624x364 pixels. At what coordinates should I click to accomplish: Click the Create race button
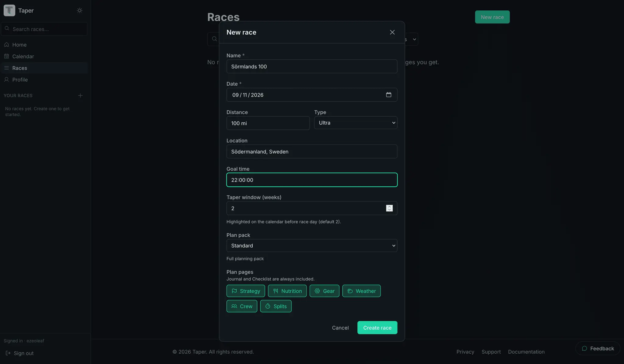tap(377, 328)
